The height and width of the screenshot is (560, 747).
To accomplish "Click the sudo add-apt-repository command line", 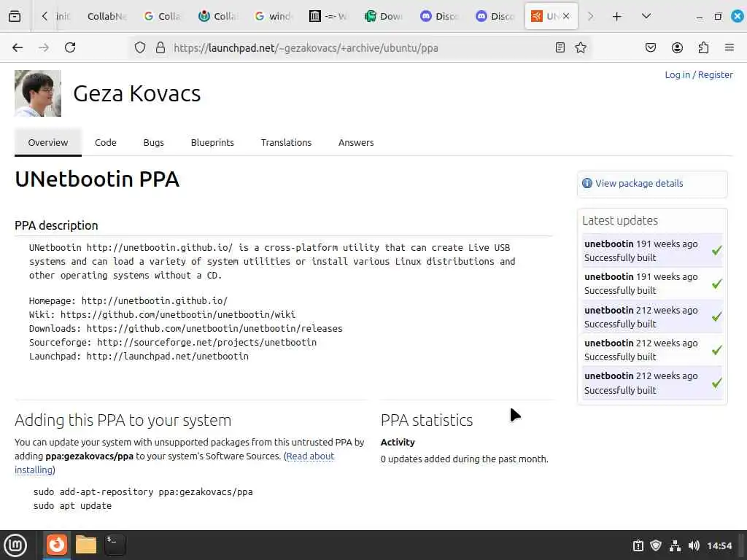I will [143, 492].
